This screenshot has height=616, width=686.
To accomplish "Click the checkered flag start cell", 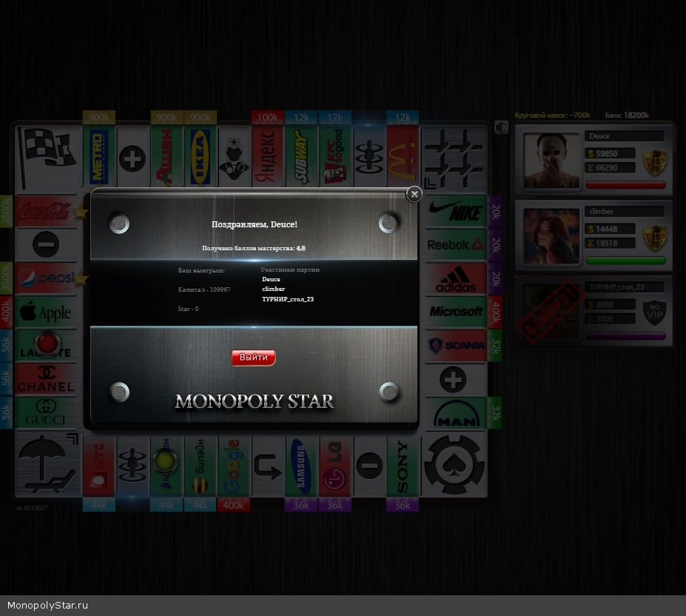I will (x=48, y=158).
